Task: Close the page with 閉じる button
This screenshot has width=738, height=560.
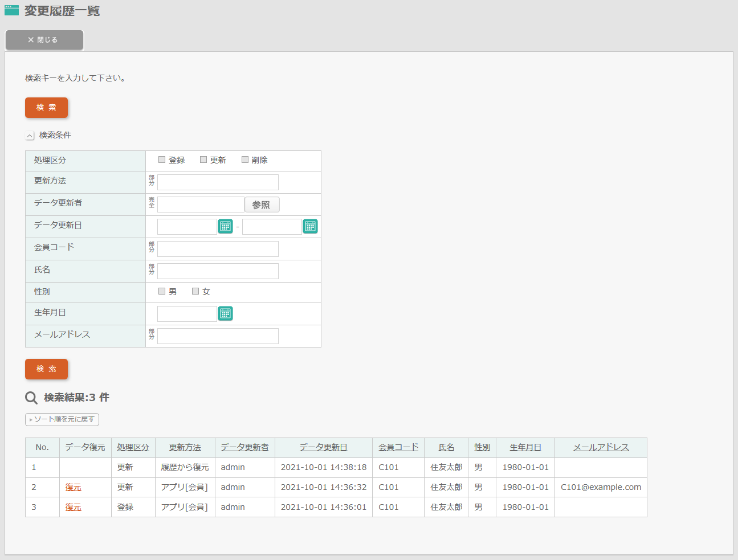Action: click(44, 40)
